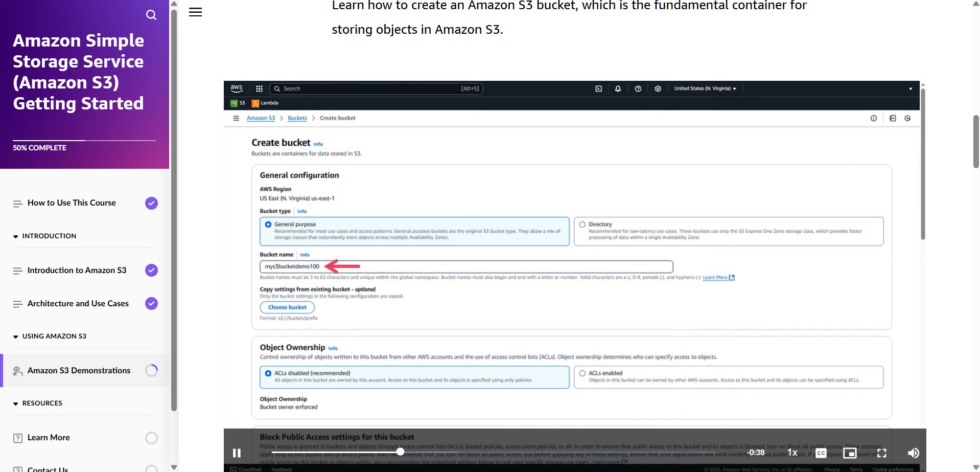This screenshot has width=980, height=472.
Task: Click completed checkmark for How to Use This Course
Action: click(x=151, y=204)
